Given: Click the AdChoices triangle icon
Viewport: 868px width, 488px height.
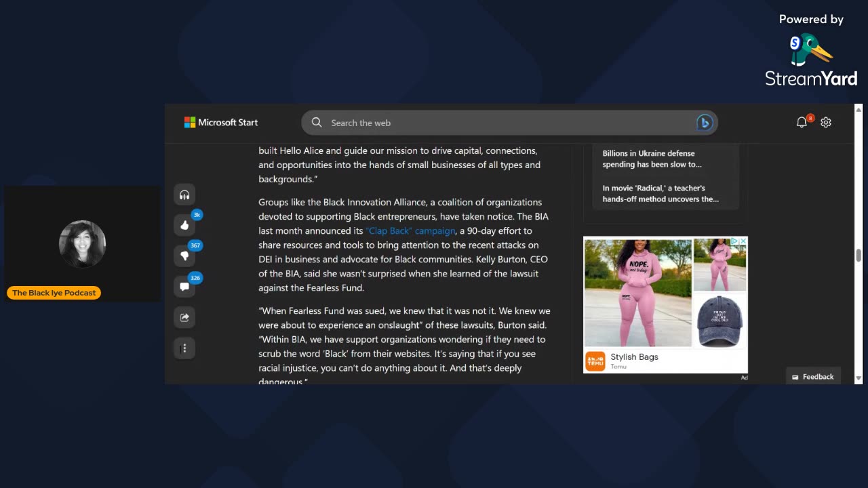Looking at the screenshot, I should tap(734, 241).
